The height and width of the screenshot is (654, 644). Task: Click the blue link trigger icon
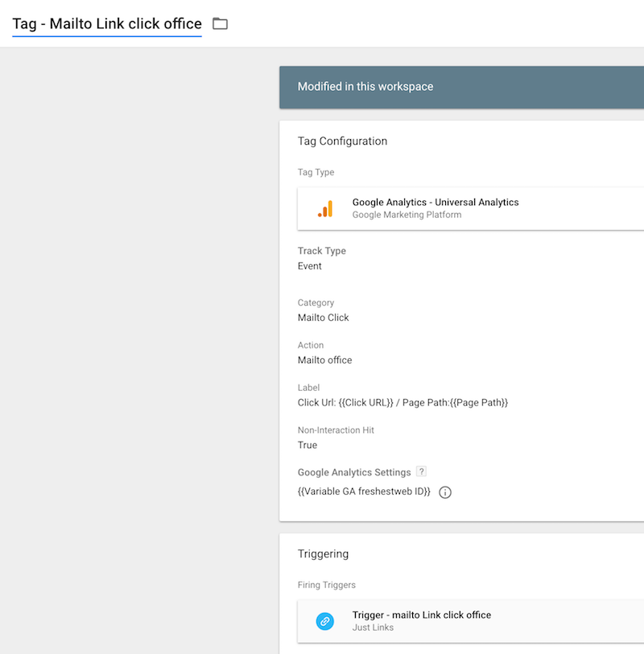pyautogui.click(x=324, y=621)
